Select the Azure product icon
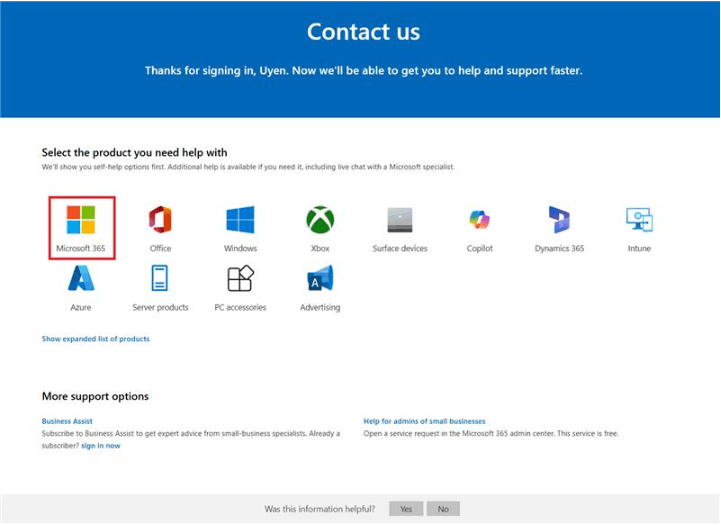 pos(81,278)
